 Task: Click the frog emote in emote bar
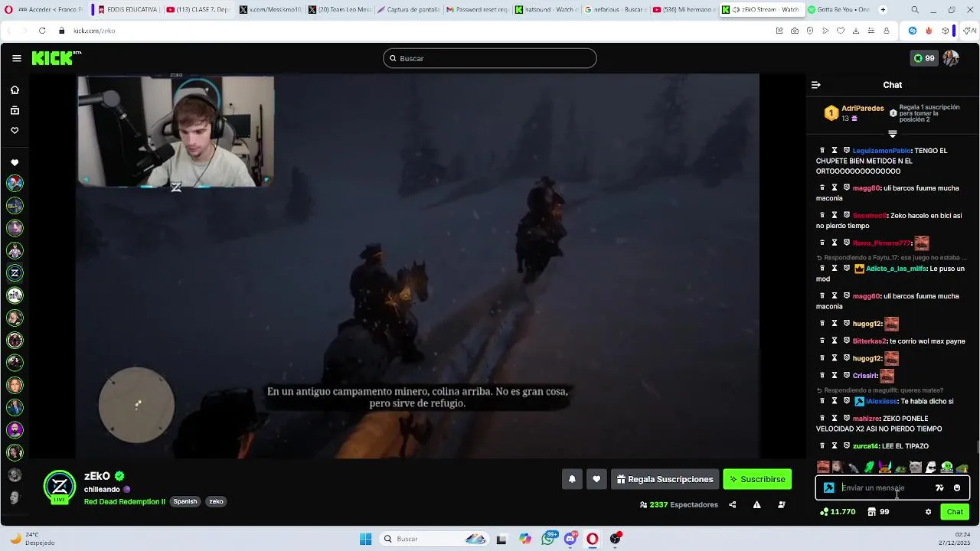(900, 468)
